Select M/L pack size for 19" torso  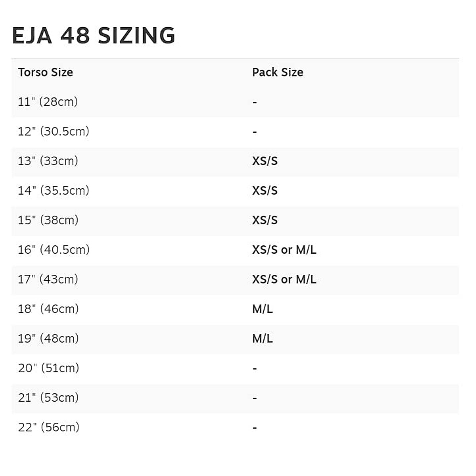pos(262,338)
